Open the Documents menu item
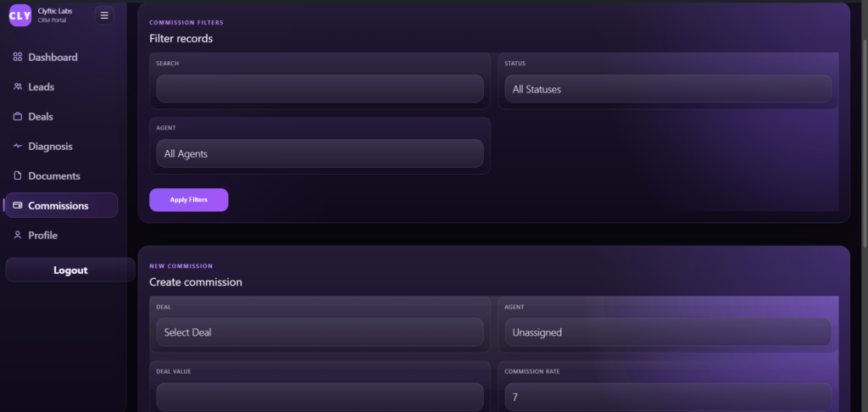Viewport: 868px width, 412px height. 54,175
